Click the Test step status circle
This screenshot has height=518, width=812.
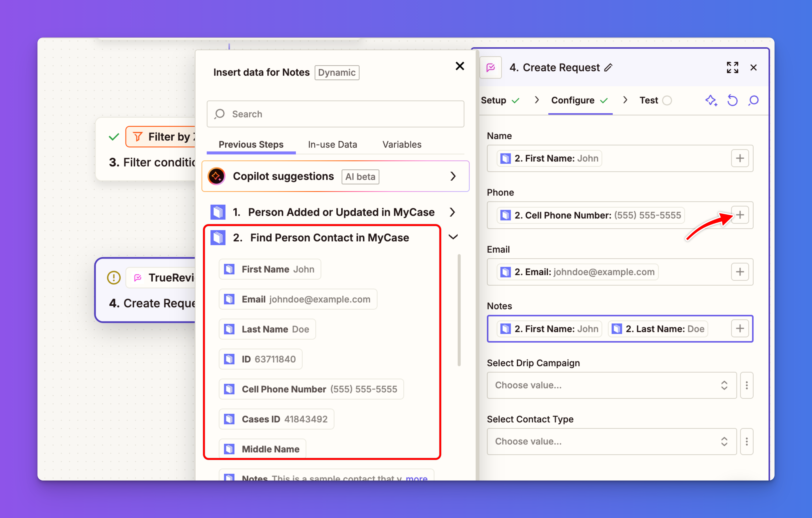point(667,101)
